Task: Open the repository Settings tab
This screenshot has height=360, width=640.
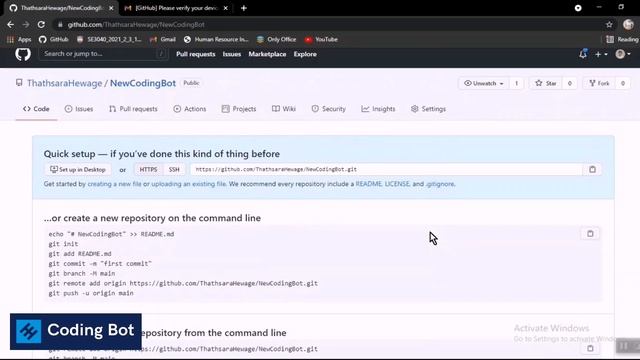Action: click(428, 109)
